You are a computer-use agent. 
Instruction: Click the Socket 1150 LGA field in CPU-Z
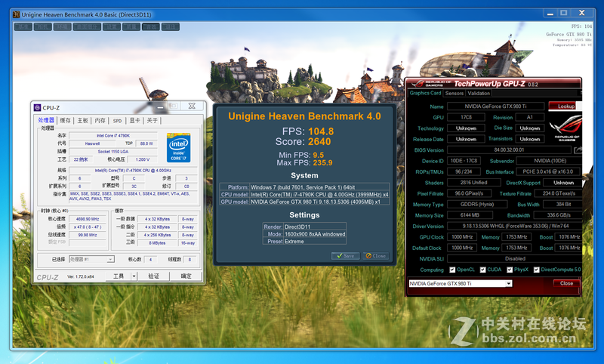point(112,151)
